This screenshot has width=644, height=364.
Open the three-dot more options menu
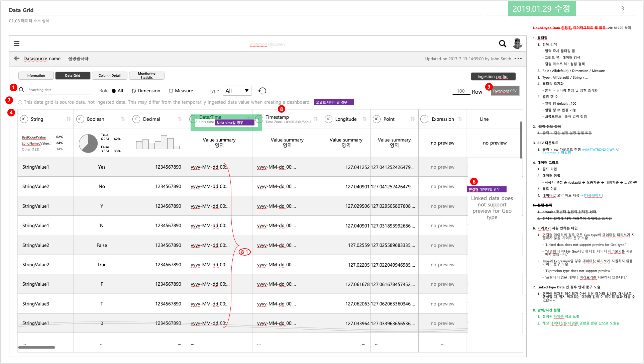pos(518,59)
